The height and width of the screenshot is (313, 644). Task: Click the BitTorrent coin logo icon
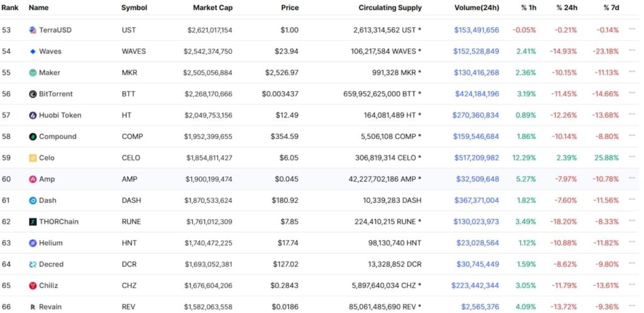click(x=33, y=94)
